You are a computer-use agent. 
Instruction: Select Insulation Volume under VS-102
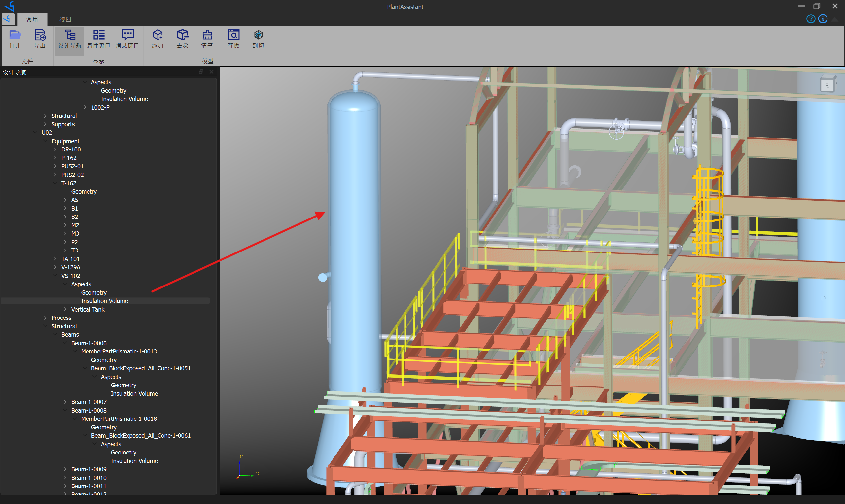click(104, 301)
